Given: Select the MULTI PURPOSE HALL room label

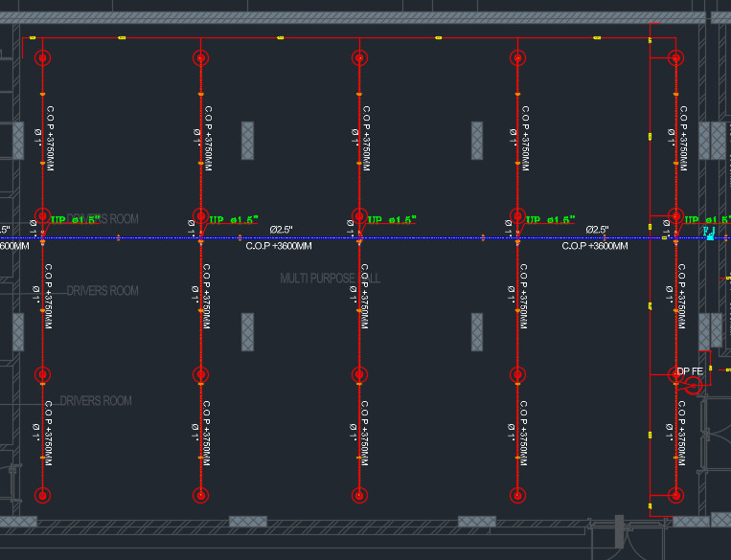Looking at the screenshot, I should tap(330, 279).
